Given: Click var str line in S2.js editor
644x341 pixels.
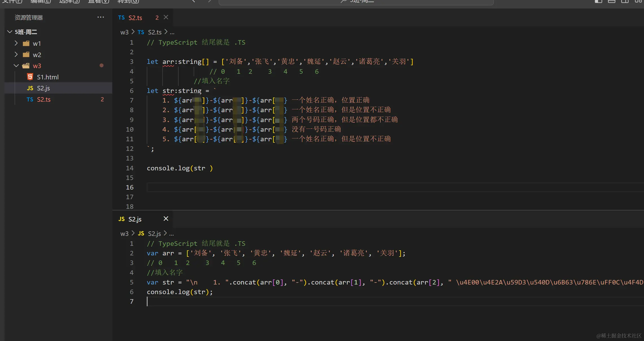Looking at the screenshot, I should point(395,282).
